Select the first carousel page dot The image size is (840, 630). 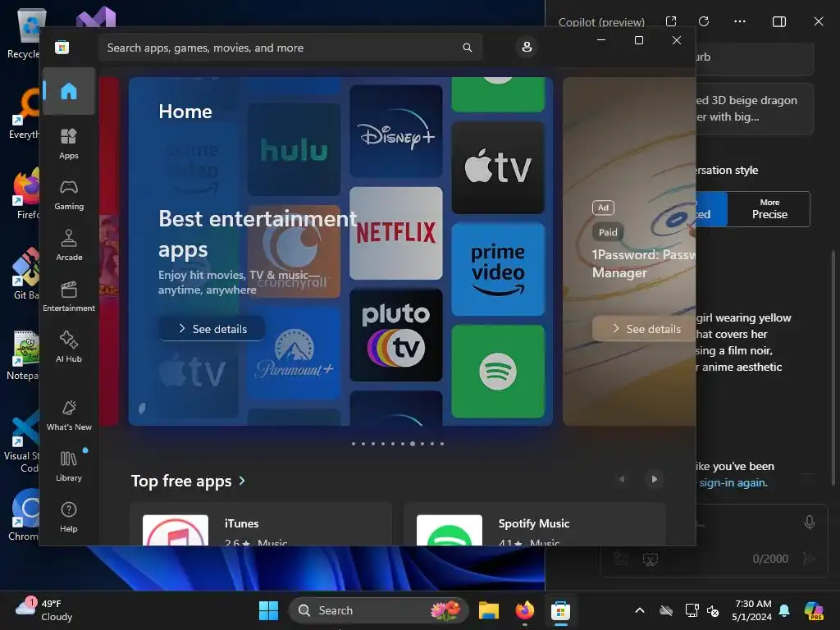coord(353,444)
